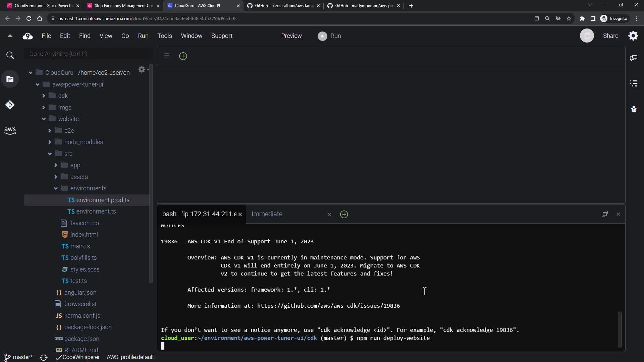Open the Outline panel icon on right
The height and width of the screenshot is (362, 644).
pos(634,83)
